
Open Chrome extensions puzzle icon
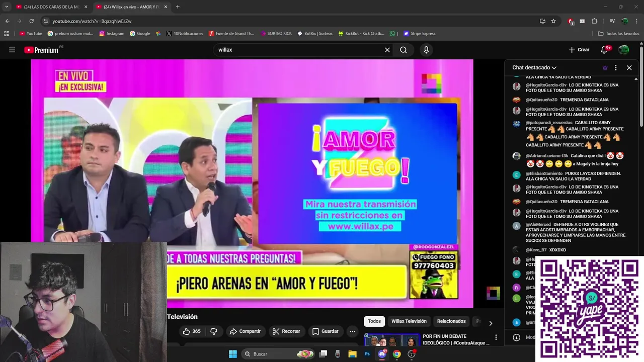point(594,21)
